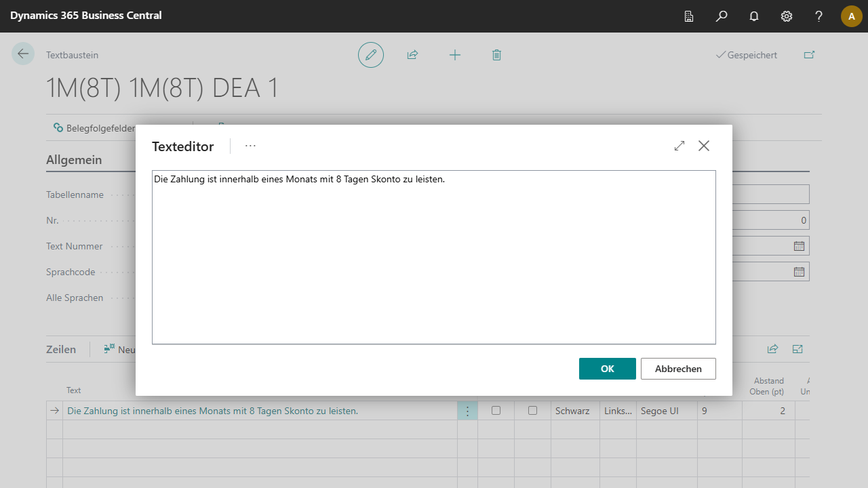
Task: Open the notifications bell
Action: (754, 16)
